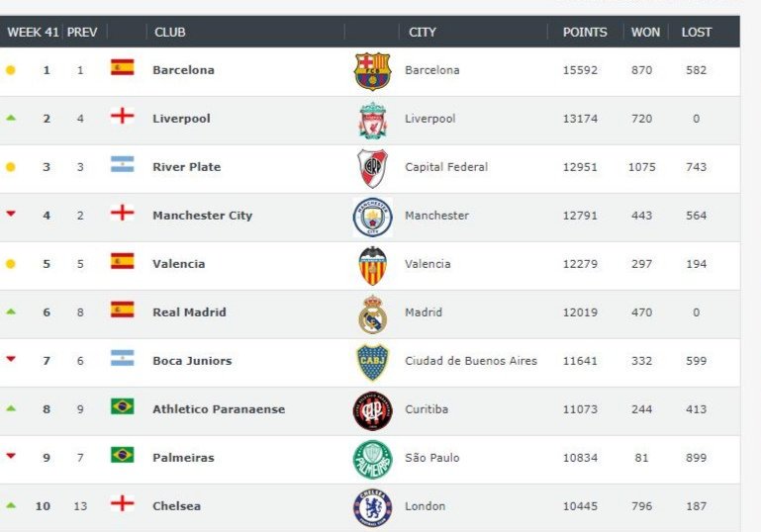
Task: Open the Athletico Paranaense club link
Action: (x=219, y=409)
